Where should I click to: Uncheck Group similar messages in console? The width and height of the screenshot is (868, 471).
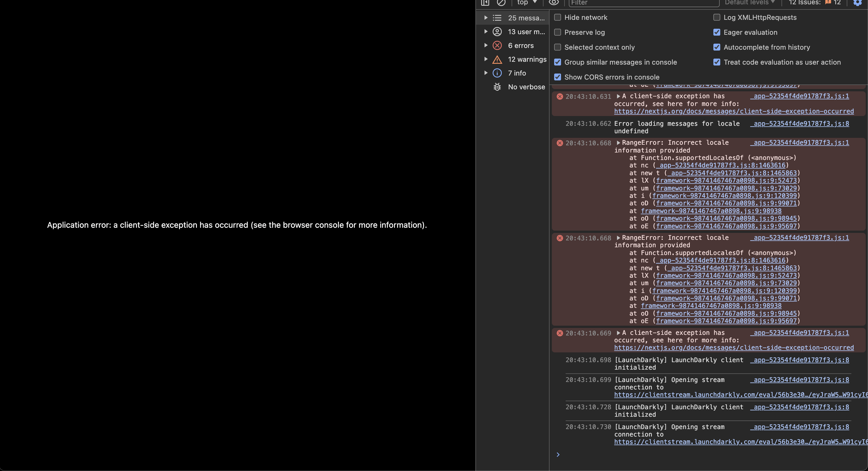coord(558,62)
